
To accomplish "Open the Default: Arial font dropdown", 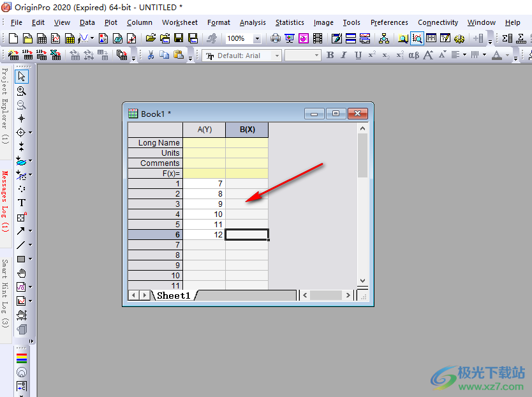I will [x=277, y=56].
